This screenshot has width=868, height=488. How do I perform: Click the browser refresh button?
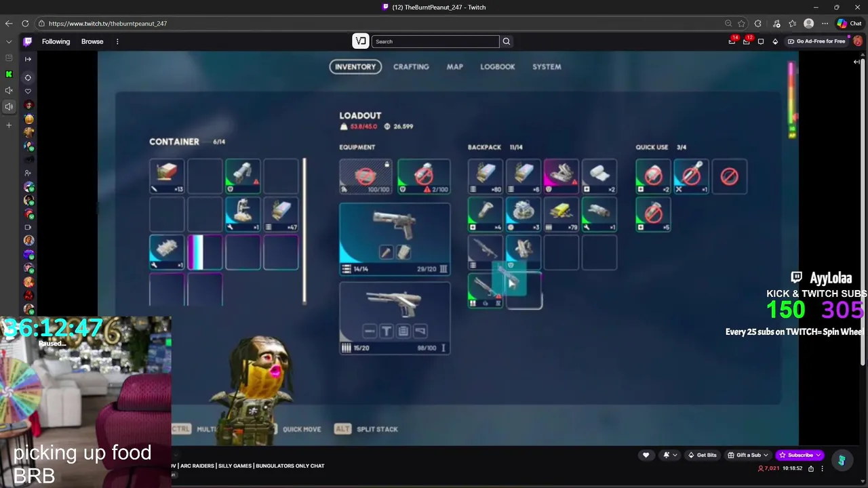[x=24, y=23]
